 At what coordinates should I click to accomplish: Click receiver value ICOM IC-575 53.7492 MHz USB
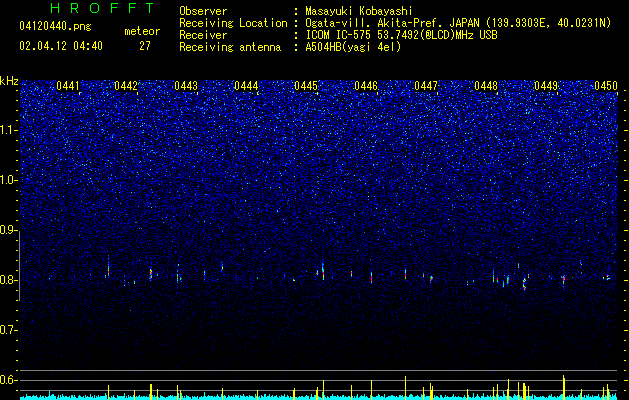[x=401, y=35]
